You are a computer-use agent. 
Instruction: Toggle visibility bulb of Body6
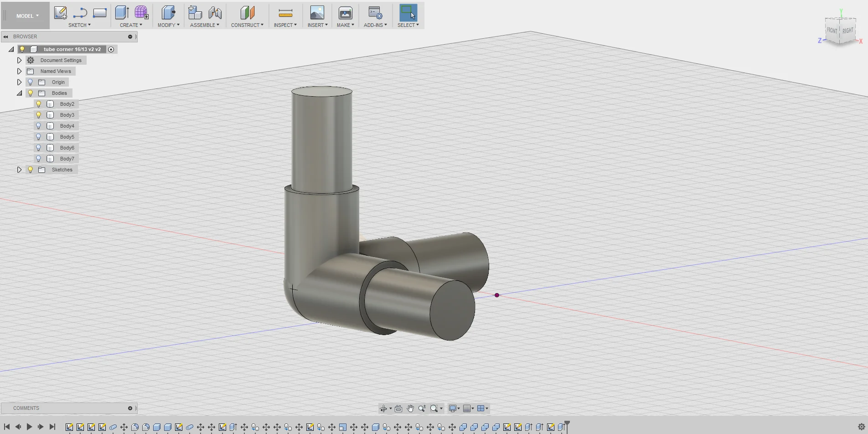point(39,148)
